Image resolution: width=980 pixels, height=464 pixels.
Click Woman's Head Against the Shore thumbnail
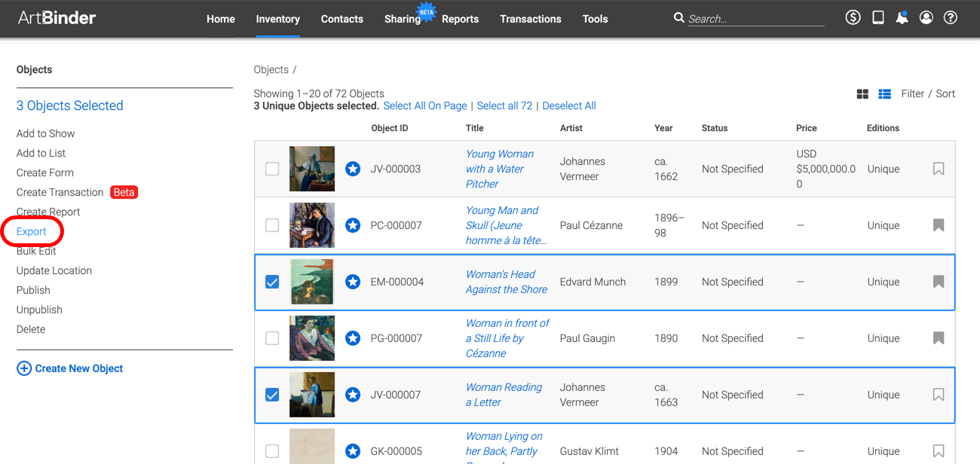pos(312,282)
